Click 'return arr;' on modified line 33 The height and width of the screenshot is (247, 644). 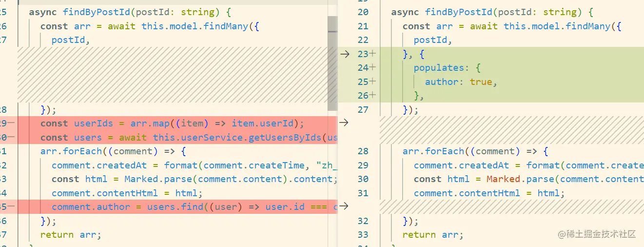click(x=433, y=235)
